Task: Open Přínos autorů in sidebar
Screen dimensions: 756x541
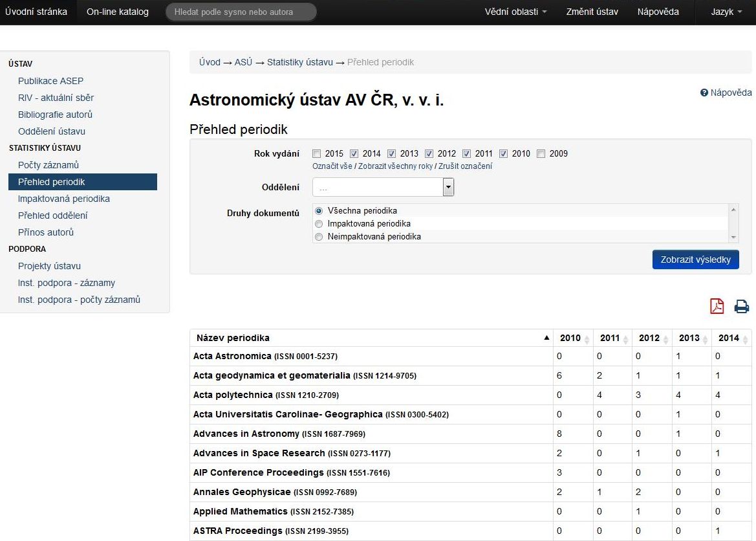Action: (x=46, y=232)
